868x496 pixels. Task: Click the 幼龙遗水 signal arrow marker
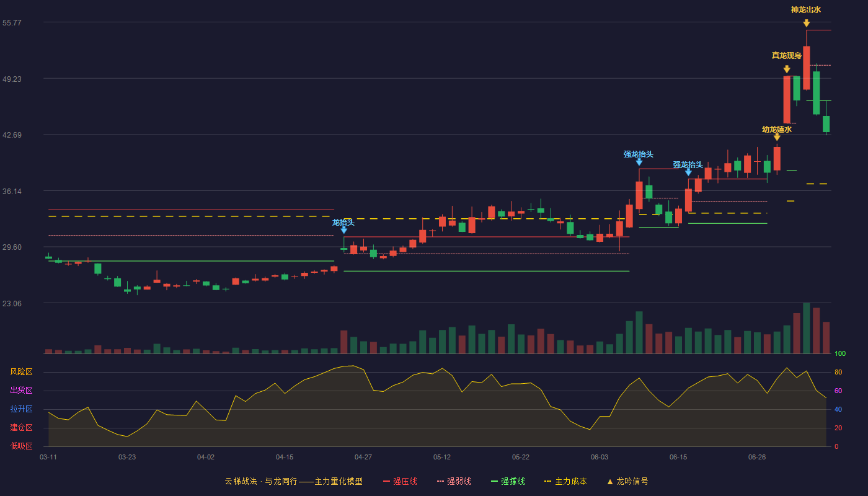coord(776,137)
